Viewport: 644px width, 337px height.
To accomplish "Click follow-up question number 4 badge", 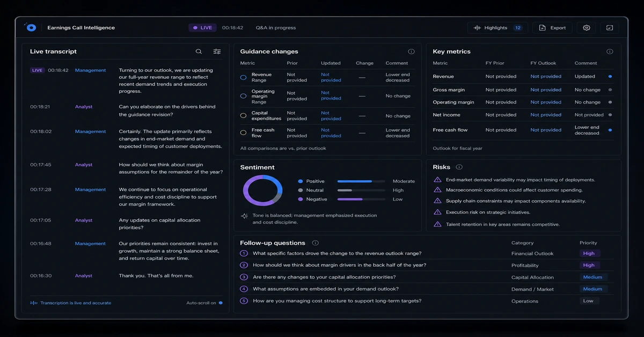I will point(244,289).
